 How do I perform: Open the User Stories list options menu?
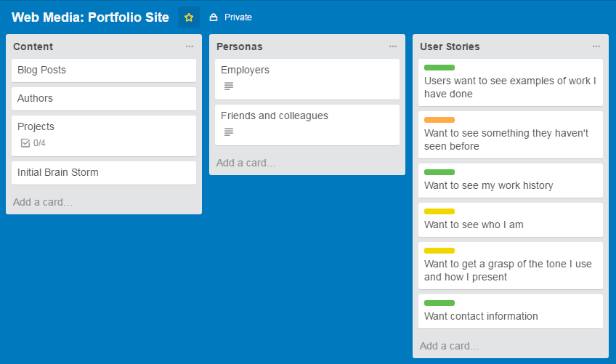point(596,46)
